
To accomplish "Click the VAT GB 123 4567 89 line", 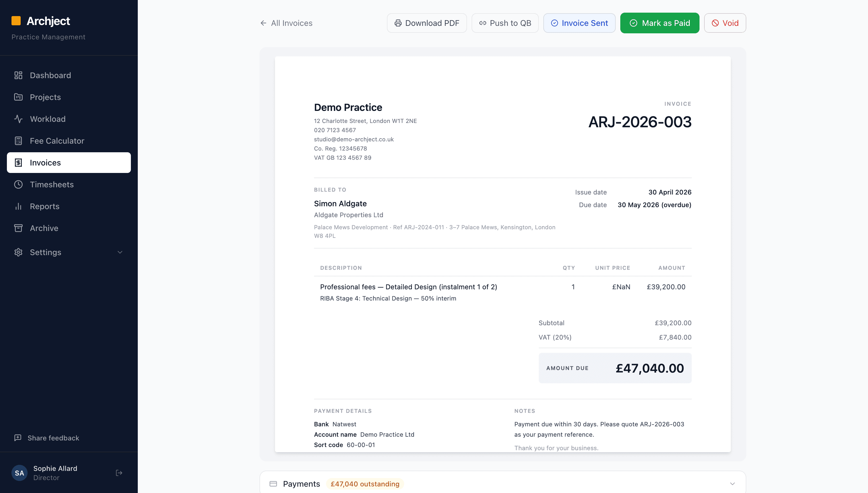I will pyautogui.click(x=342, y=158).
